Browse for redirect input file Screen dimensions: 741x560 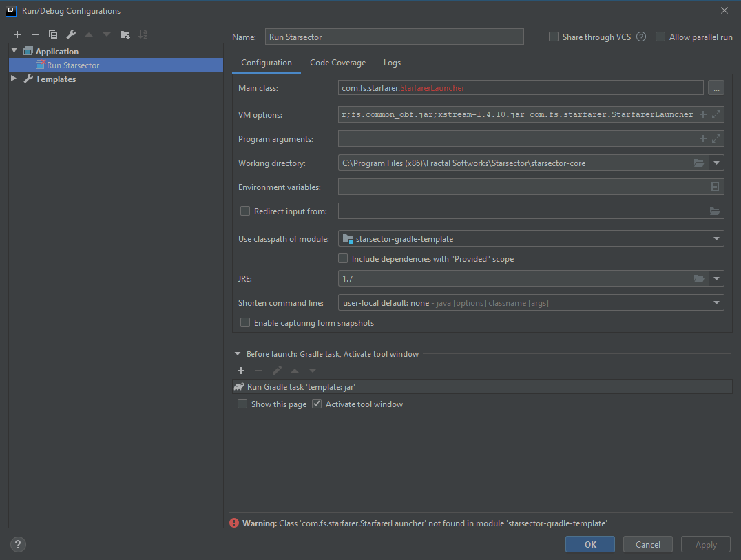pyautogui.click(x=715, y=211)
